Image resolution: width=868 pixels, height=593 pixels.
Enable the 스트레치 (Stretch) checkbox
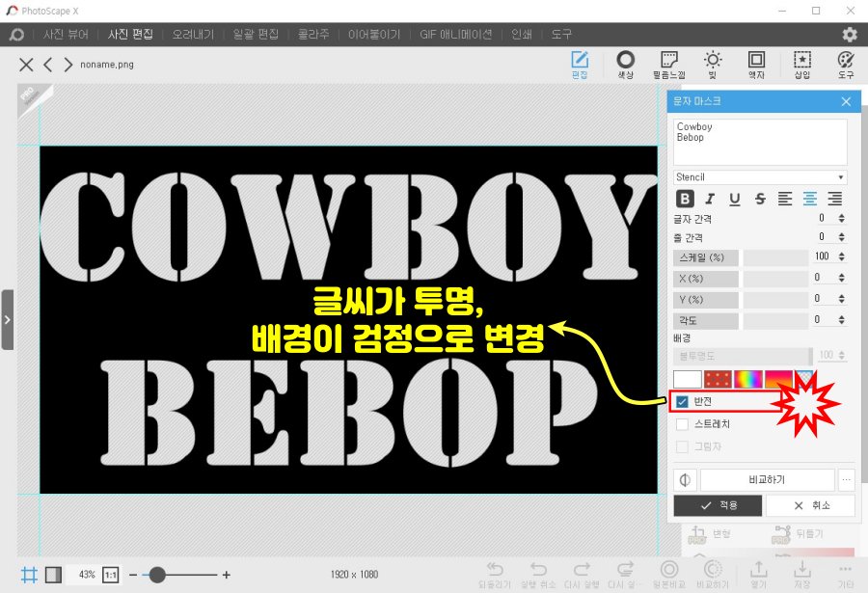(682, 424)
